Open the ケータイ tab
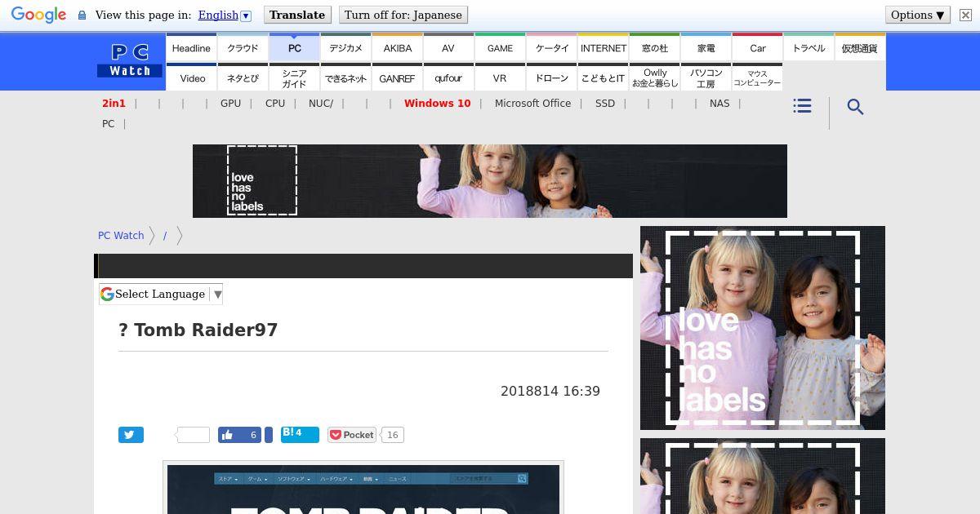The image size is (980, 514). [x=551, y=48]
